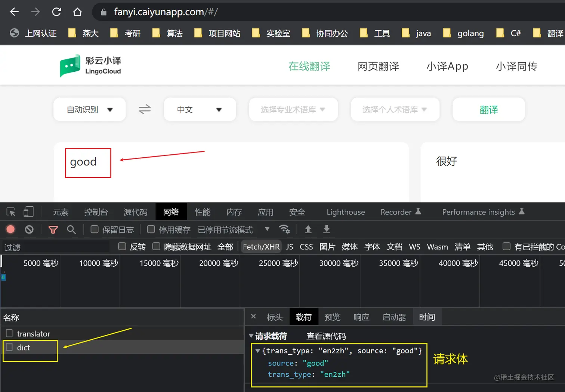Tick the 隐藏数据网址 checkbox
This screenshot has height=392, width=565.
click(156, 246)
